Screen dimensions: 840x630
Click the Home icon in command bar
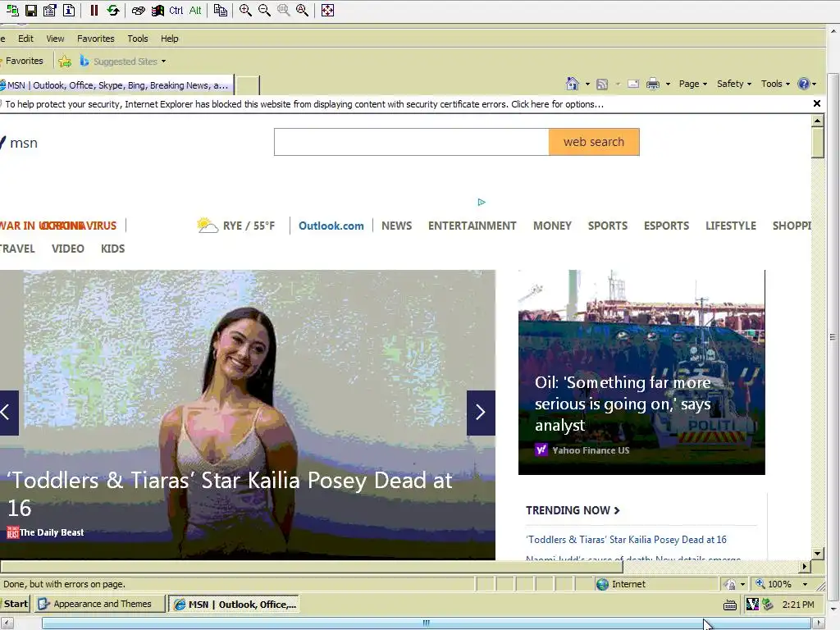tap(572, 84)
